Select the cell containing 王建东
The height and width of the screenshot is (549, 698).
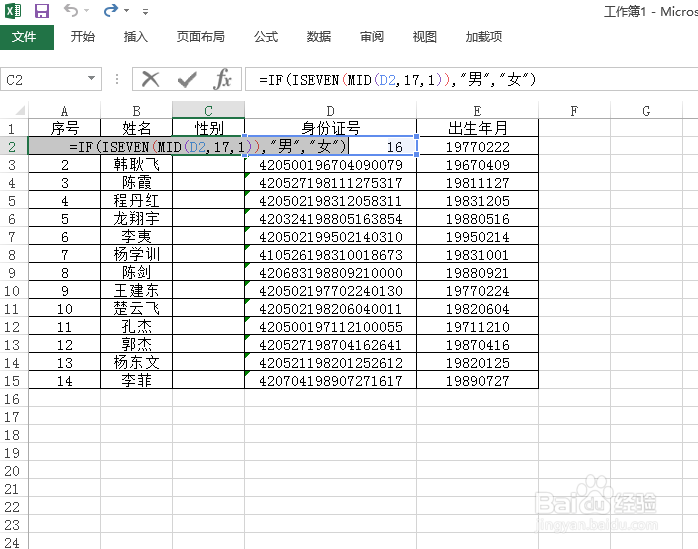[137, 290]
